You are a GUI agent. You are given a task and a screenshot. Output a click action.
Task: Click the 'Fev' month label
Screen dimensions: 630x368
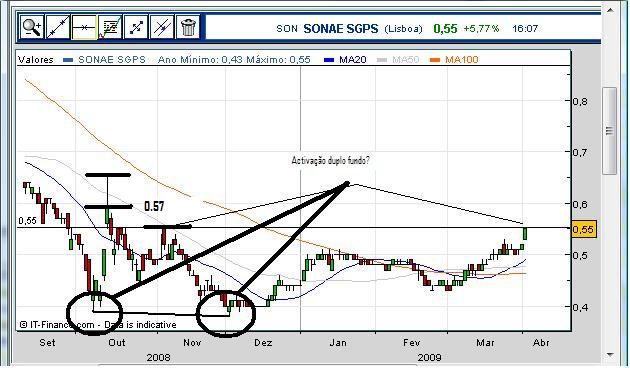point(411,343)
